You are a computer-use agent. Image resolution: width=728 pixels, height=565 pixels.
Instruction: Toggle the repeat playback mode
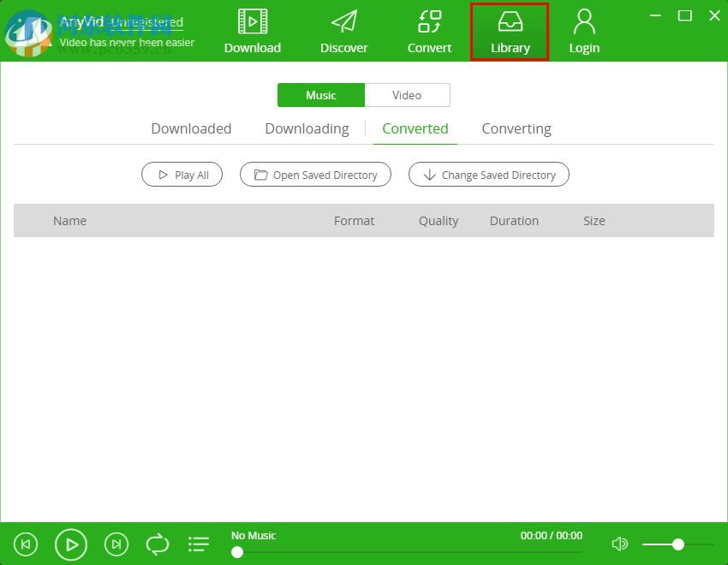(x=157, y=544)
